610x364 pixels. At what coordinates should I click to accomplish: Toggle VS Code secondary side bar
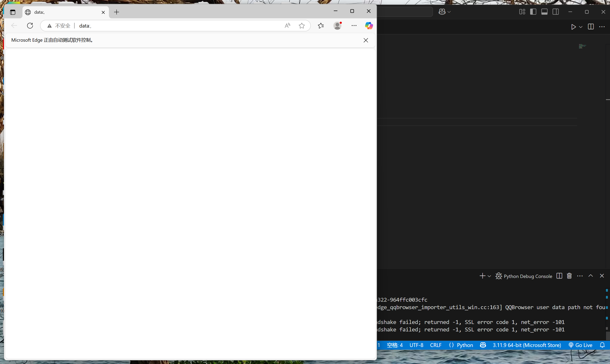point(556,12)
